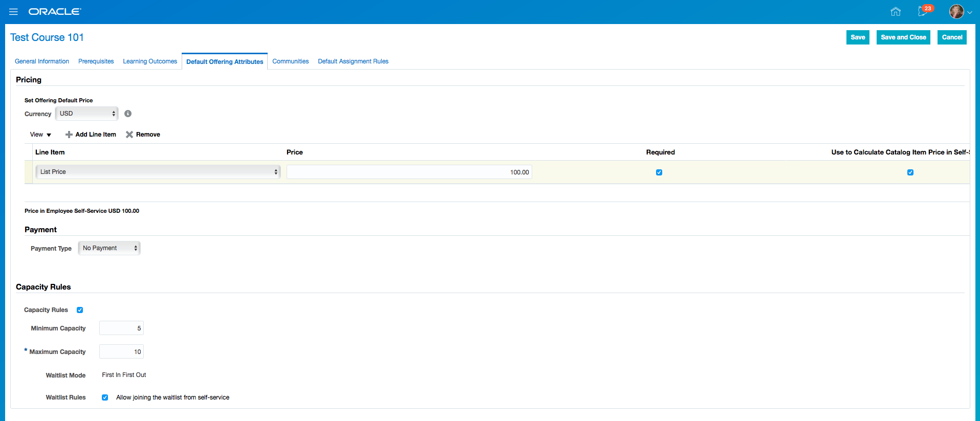Click the Price column header
This screenshot has width=980, height=421.
pyautogui.click(x=295, y=152)
